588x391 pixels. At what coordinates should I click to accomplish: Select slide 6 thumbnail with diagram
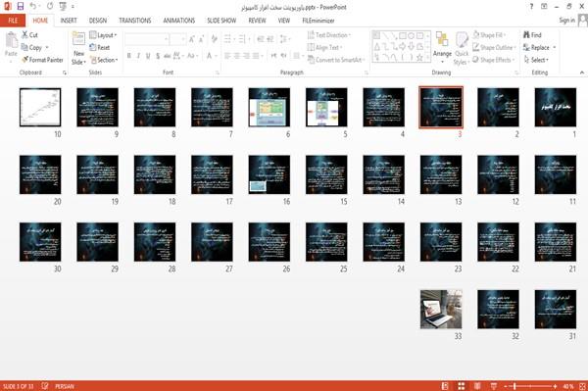(269, 107)
